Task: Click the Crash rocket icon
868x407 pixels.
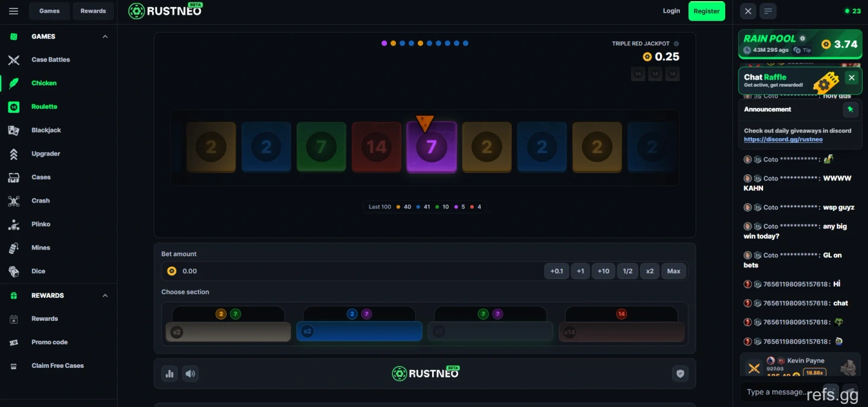Action: 13,201
